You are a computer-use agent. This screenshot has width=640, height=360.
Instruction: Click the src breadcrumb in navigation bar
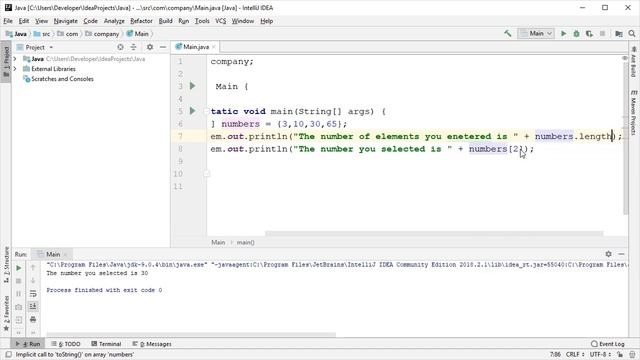click(42, 34)
